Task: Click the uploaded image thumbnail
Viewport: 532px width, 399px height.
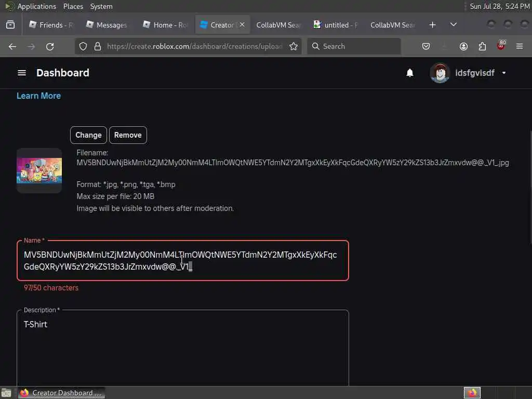Action: [39, 170]
